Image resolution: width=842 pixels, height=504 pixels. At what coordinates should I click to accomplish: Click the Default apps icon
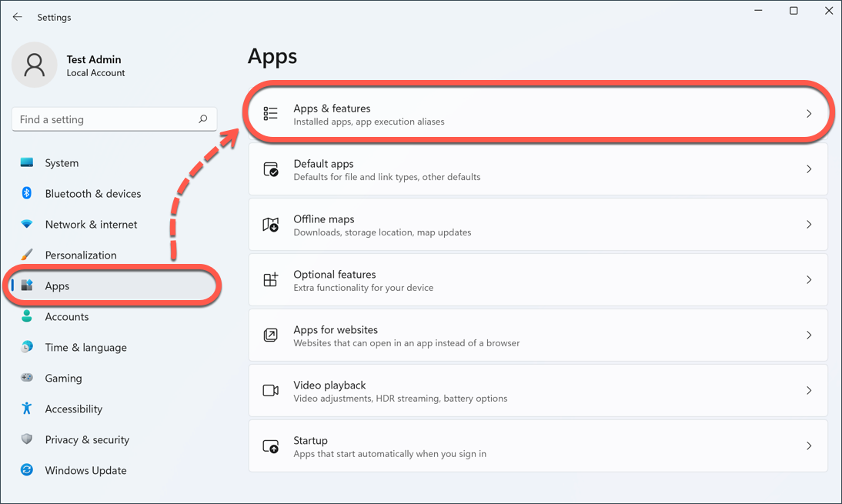point(271,169)
